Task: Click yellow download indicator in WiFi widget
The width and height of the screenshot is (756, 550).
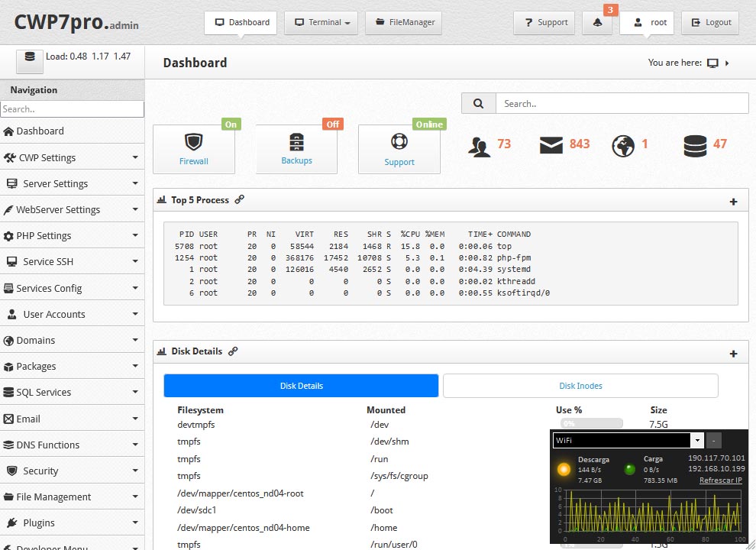Action: pyautogui.click(x=564, y=469)
